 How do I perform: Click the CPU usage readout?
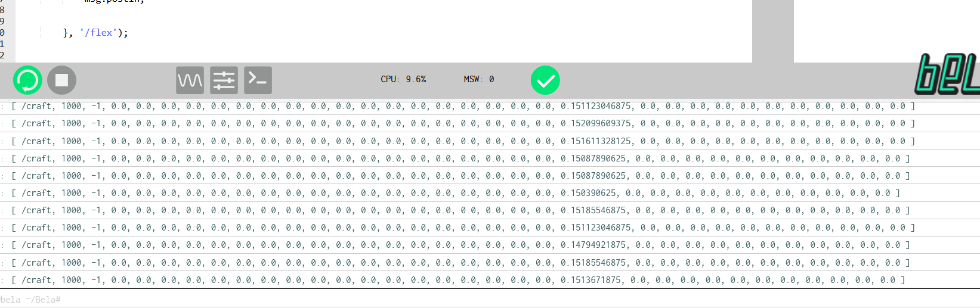(403, 79)
